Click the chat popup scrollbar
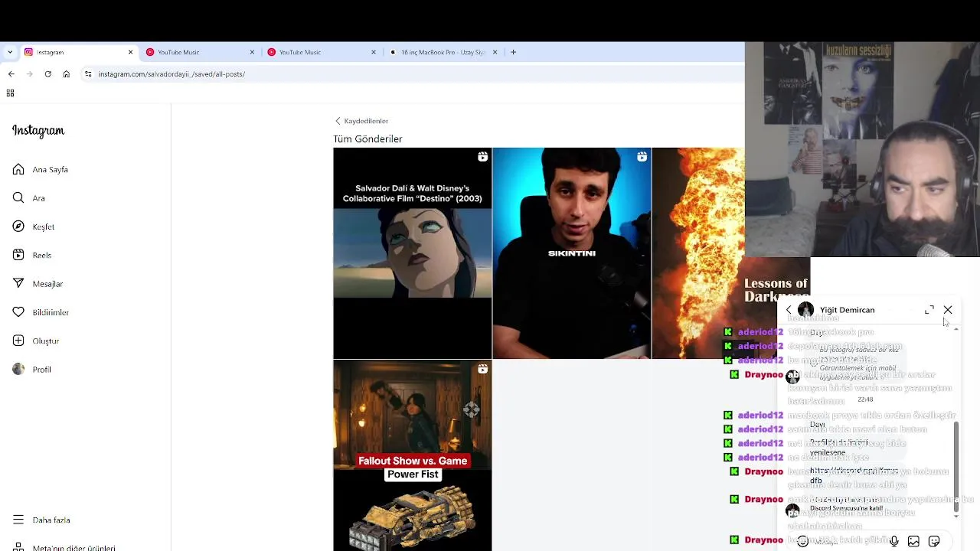 click(x=955, y=467)
